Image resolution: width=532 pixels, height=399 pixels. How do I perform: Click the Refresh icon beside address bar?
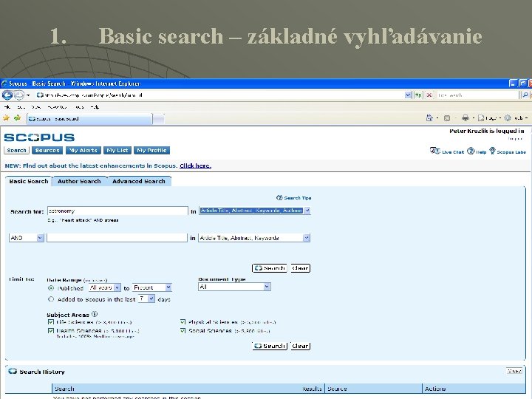point(418,95)
